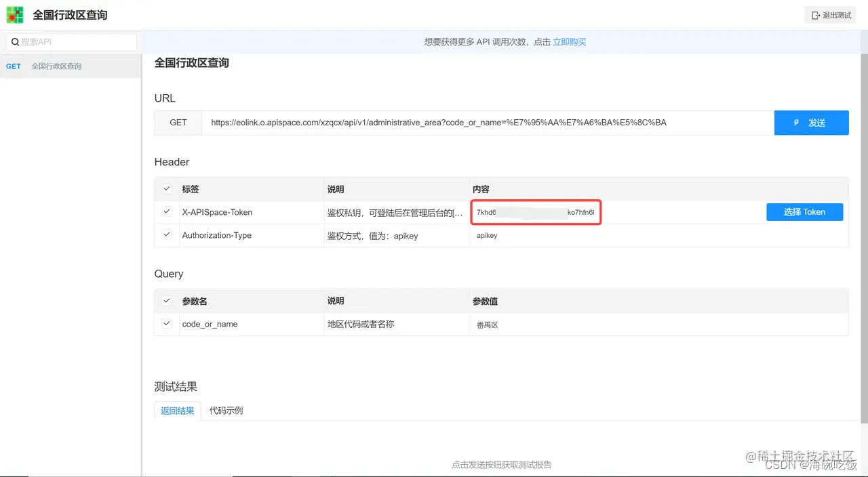868x477 pixels.
Task: Toggle the X-APISpace-Token checkbox
Action: pos(167,211)
